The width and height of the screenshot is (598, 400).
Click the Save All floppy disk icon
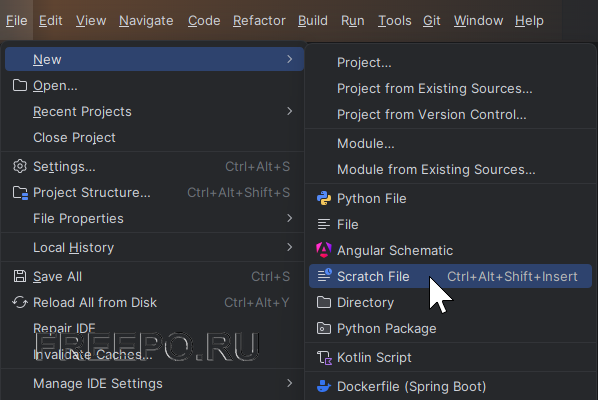(20, 276)
